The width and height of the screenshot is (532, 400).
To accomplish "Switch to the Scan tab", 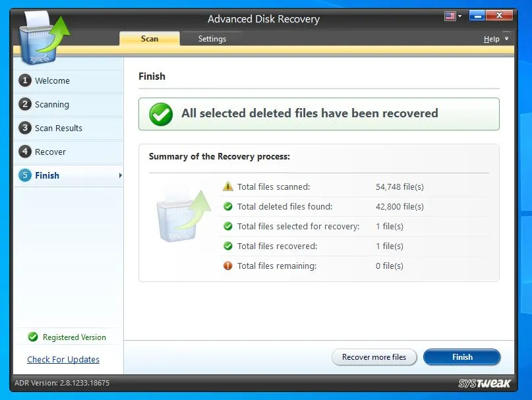I will click(x=150, y=39).
